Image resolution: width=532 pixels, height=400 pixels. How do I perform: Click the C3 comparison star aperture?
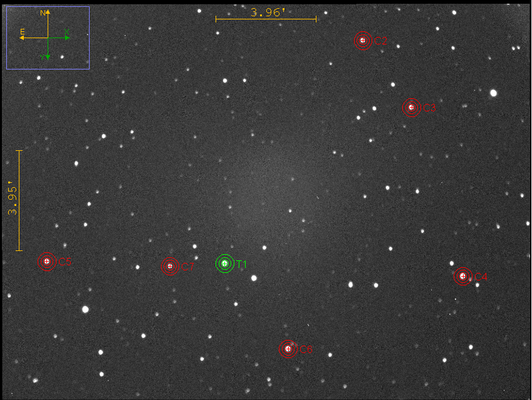coord(411,108)
